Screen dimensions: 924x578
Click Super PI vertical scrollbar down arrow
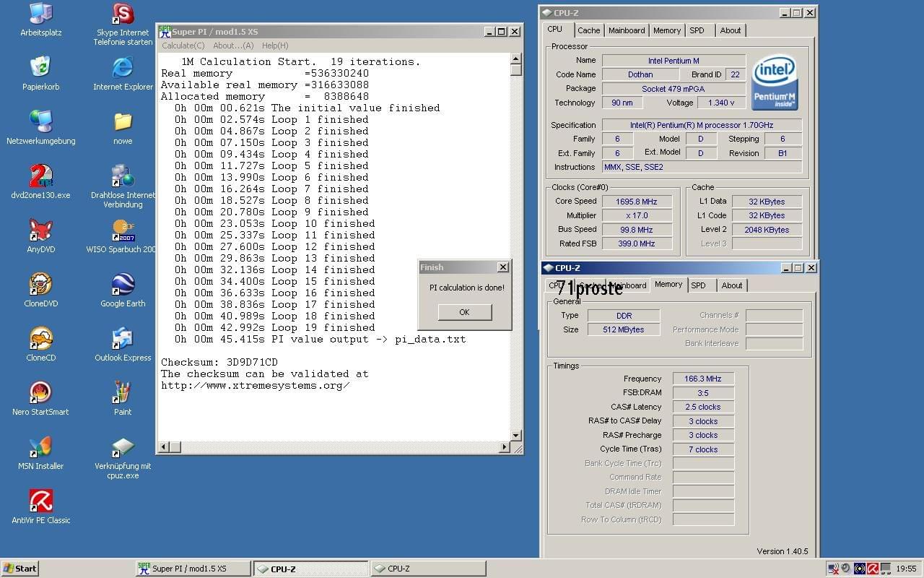[515, 436]
